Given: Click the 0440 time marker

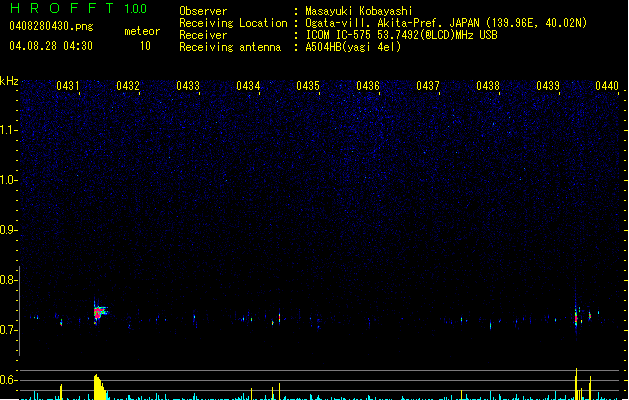Looking at the screenshot, I should [607, 86].
